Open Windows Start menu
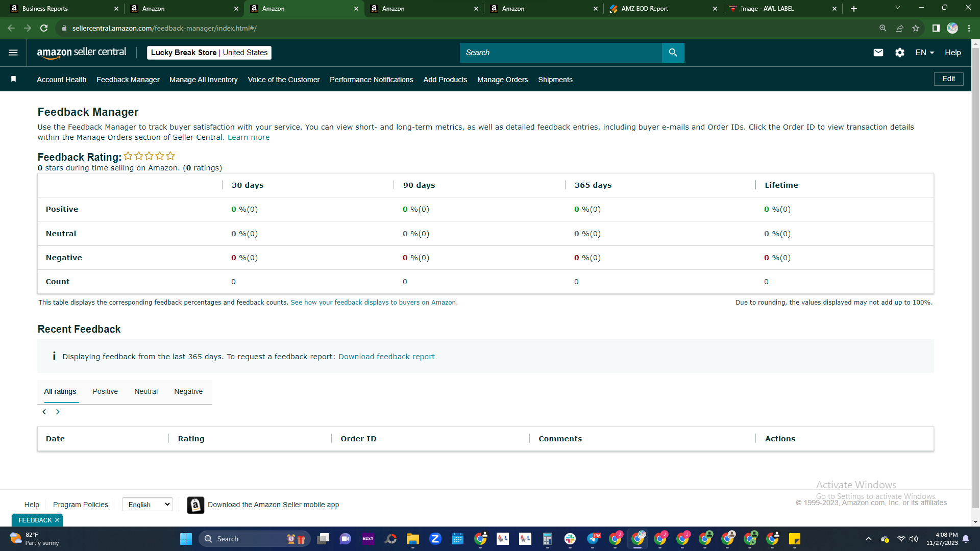 [x=186, y=539]
